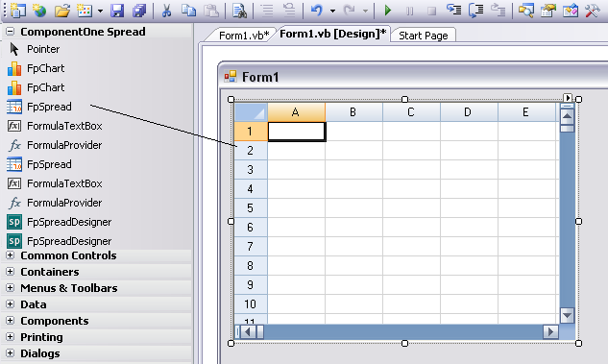Expand the Data toolbox group
Screen dimensions: 608x364
[x=11, y=304]
